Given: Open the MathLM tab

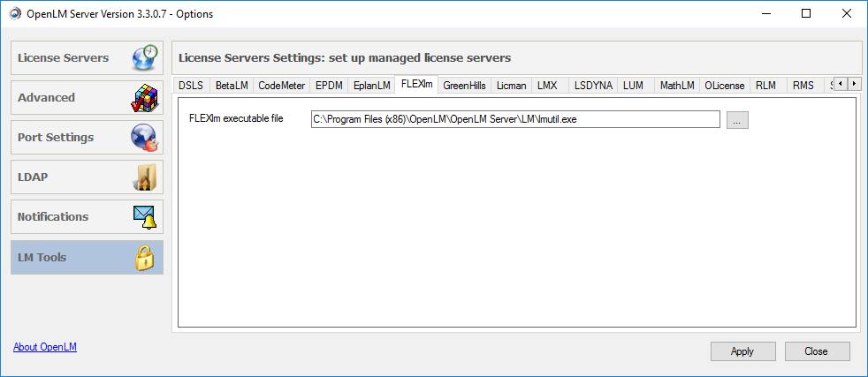Looking at the screenshot, I should point(677,86).
